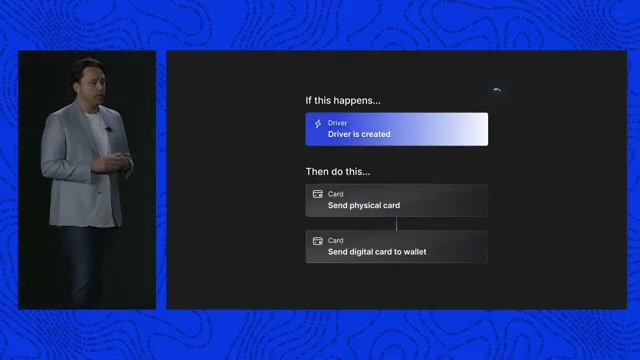Click the card icon beside Send digital card
This screenshot has width=640, height=360.
(318, 241)
